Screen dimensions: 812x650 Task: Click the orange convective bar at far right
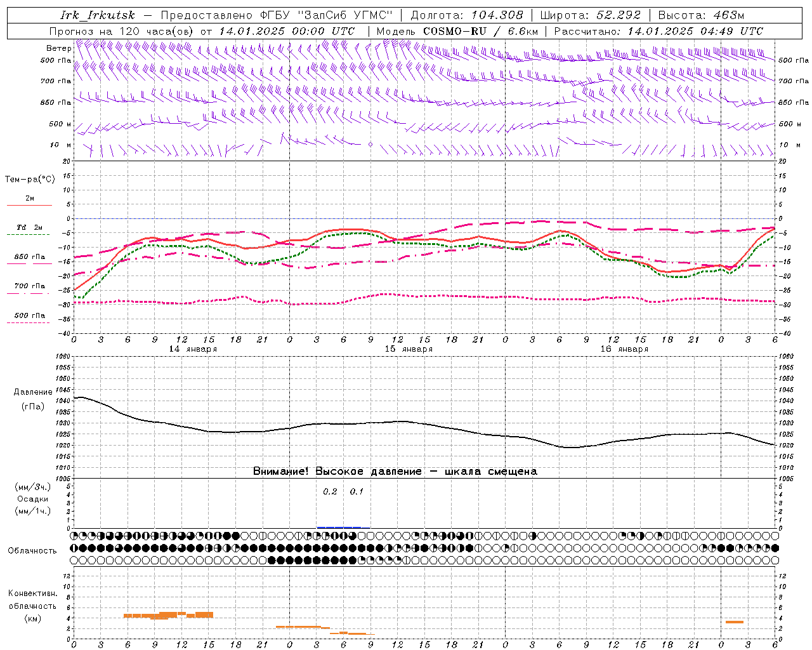click(x=735, y=622)
